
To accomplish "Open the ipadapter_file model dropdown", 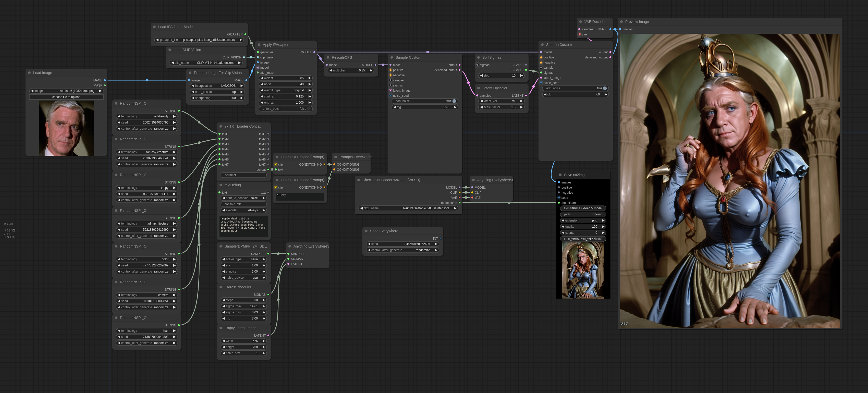I will (199, 40).
